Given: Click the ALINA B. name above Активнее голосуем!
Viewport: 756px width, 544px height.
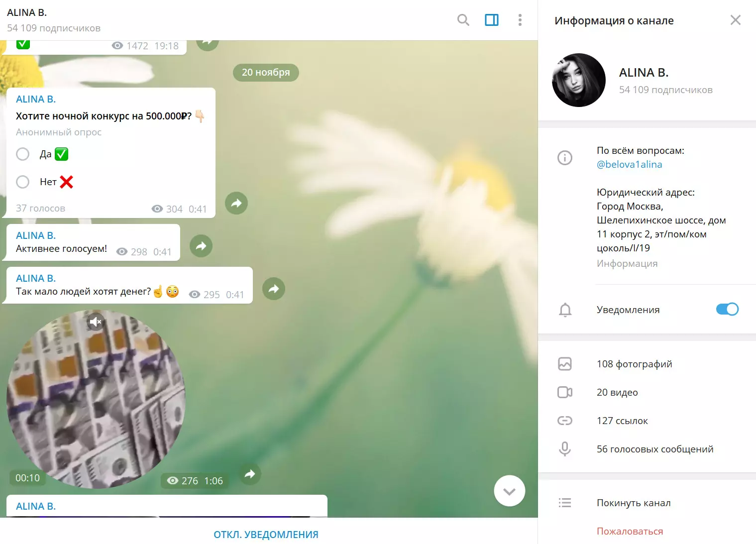Looking at the screenshot, I should point(36,235).
